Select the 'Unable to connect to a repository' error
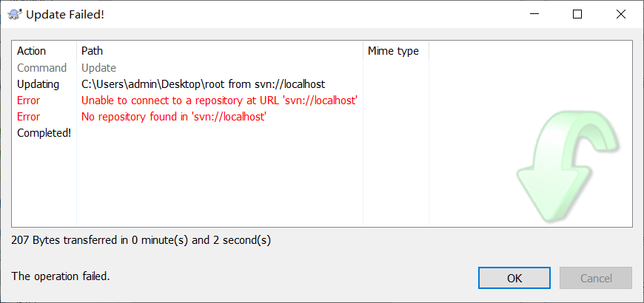 coord(219,101)
